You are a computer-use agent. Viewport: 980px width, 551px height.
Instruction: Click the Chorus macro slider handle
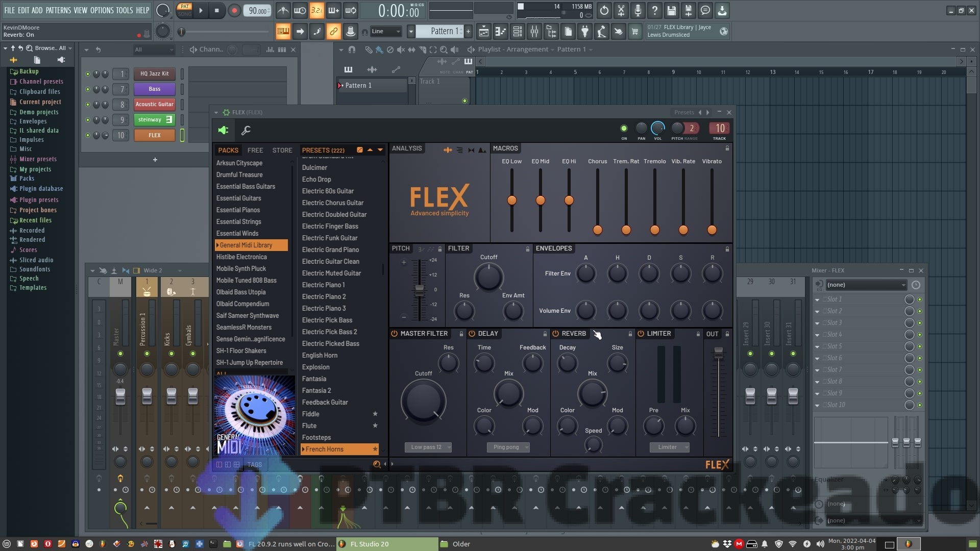[x=598, y=230]
